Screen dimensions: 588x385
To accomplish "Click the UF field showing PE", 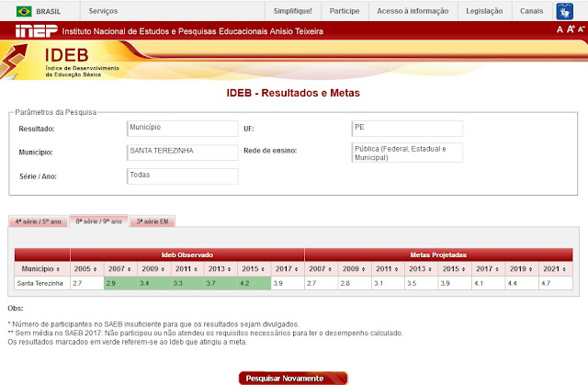I will coord(406,128).
